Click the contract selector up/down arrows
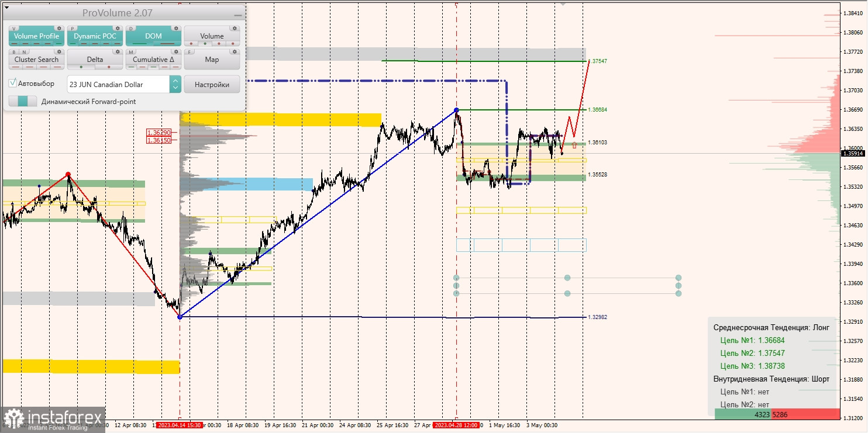868x433 pixels. [x=175, y=84]
